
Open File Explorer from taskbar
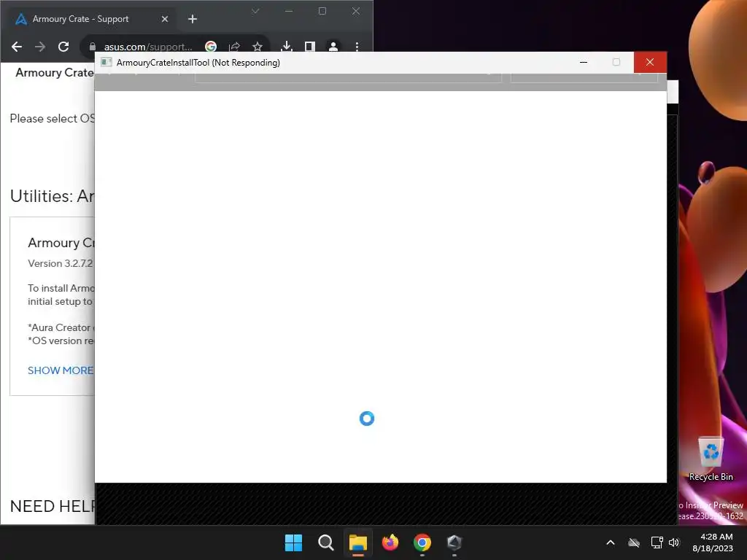(358, 542)
